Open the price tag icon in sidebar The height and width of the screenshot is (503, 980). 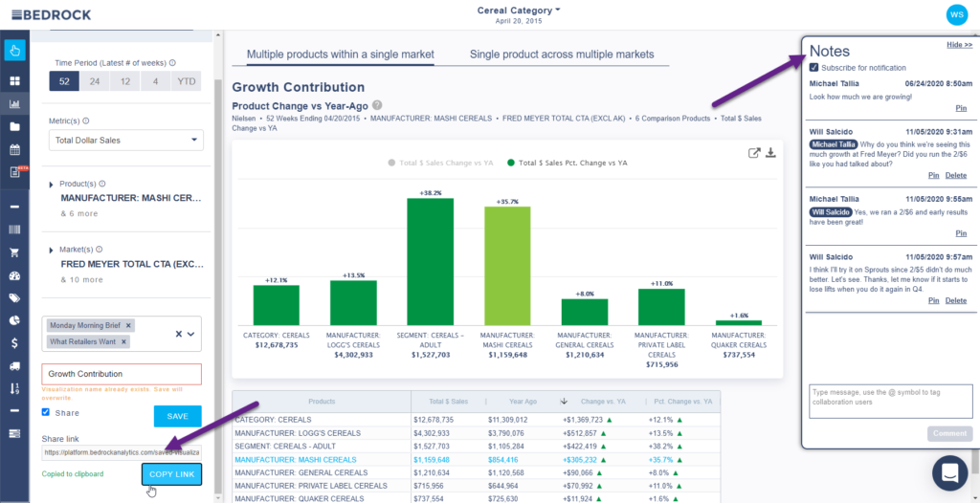(14, 298)
